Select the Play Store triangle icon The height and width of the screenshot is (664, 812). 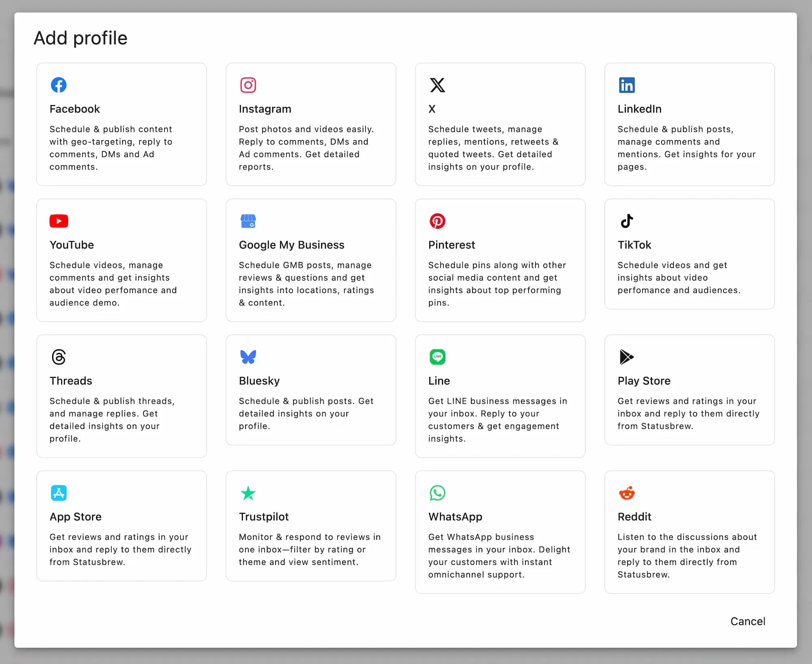coord(626,357)
